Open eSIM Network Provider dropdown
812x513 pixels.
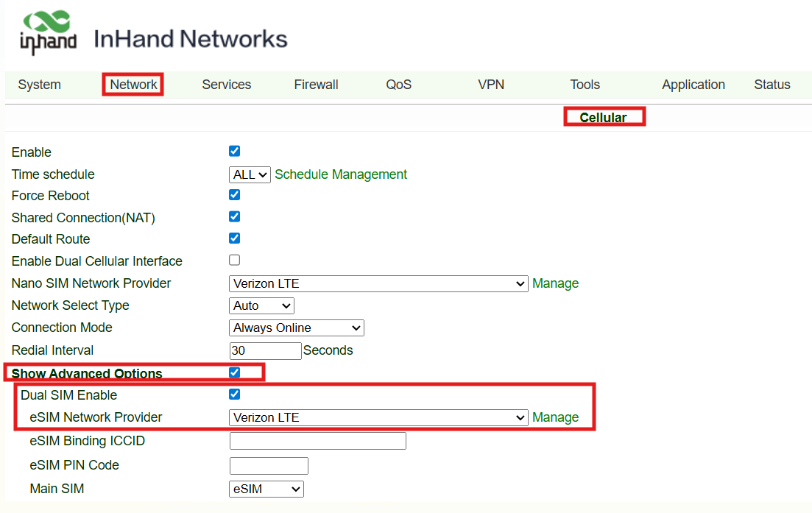pyautogui.click(x=378, y=417)
